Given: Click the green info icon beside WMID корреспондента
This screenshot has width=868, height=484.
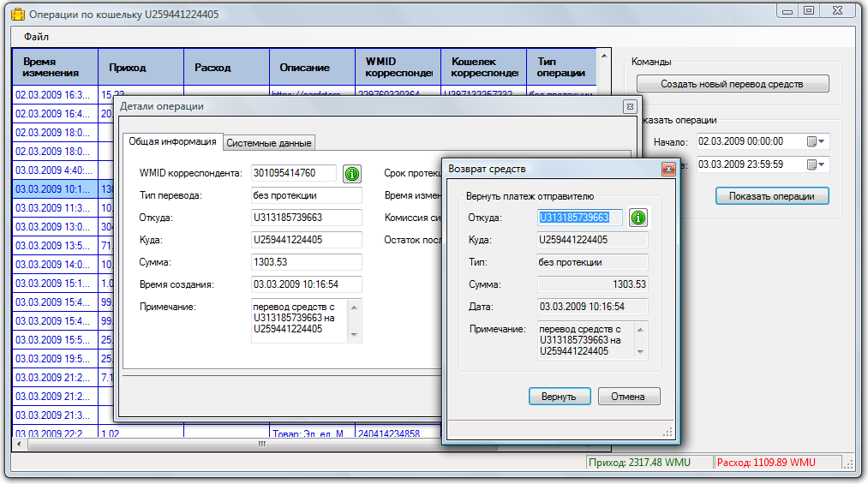Looking at the screenshot, I should click(x=351, y=174).
